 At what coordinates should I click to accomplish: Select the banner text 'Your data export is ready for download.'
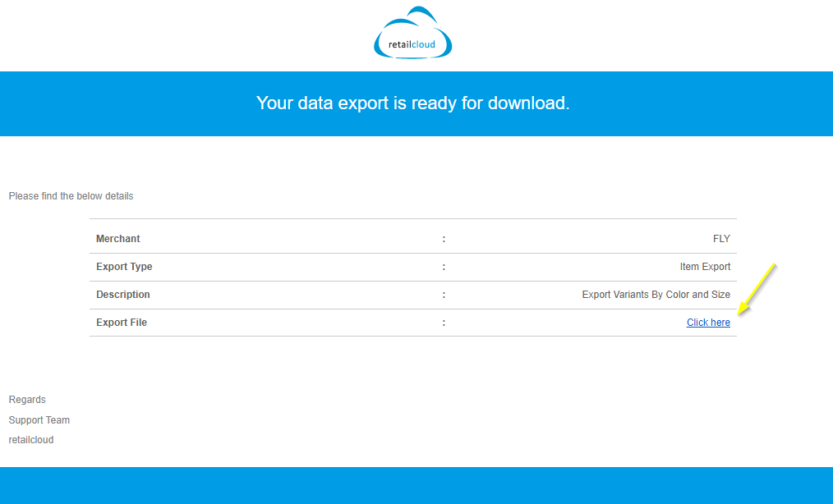[x=412, y=103]
